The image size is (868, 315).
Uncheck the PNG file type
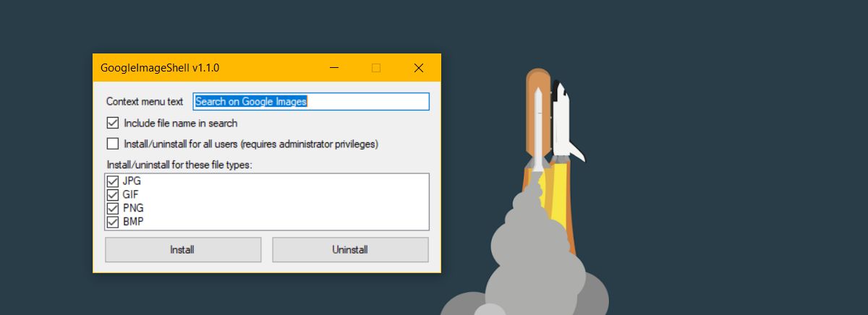pos(113,209)
